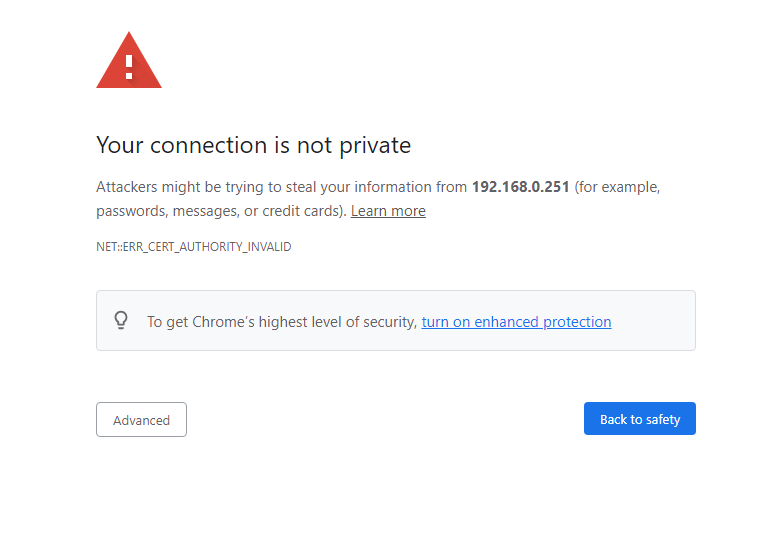Click the word "security," in the tip box
Image resolution: width=776 pixels, height=537 pixels.
pyautogui.click(x=388, y=322)
